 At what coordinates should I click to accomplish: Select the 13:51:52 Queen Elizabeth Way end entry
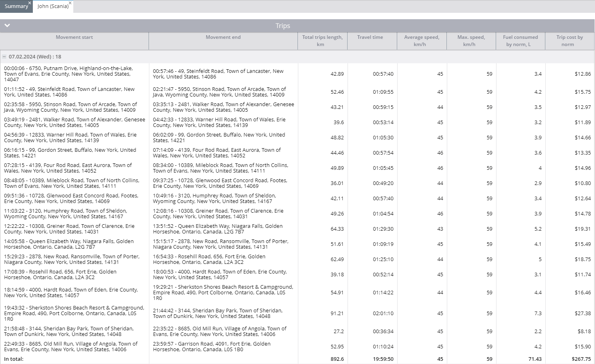pos(217,229)
